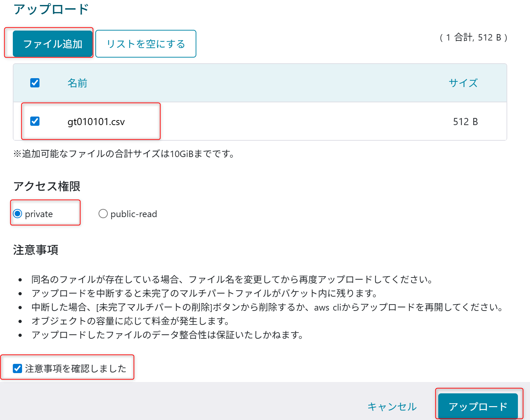
Task: Switch access permission to public-read
Action: [x=103, y=214]
